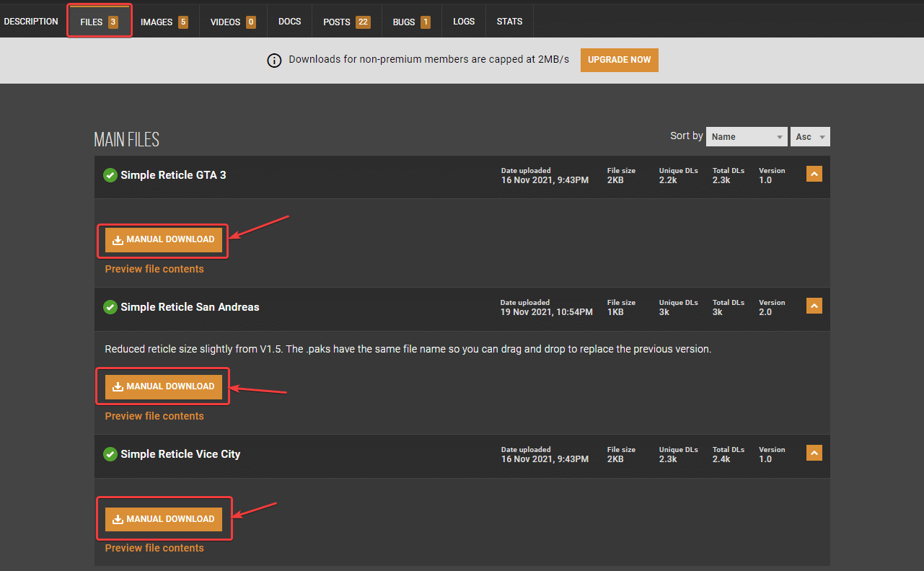Click the Simple Reticle GTA 3 title
The height and width of the screenshot is (571, 924).
coord(173,175)
